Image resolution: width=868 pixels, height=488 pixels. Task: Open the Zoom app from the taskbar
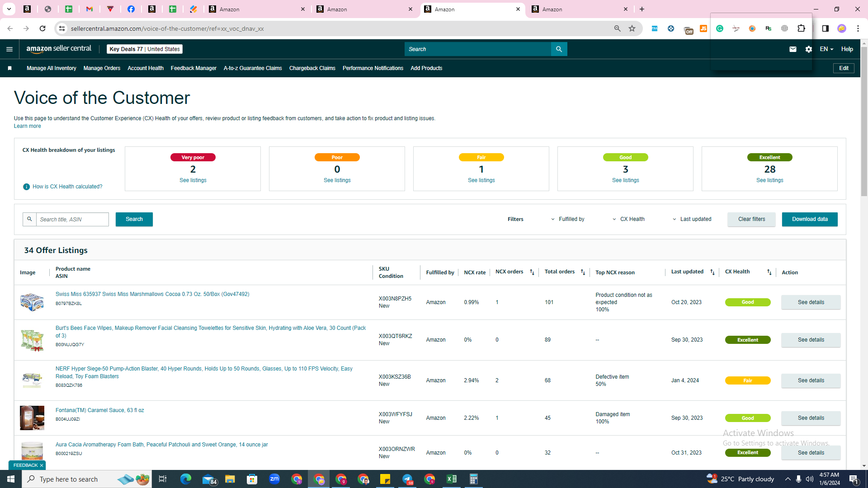point(274,479)
